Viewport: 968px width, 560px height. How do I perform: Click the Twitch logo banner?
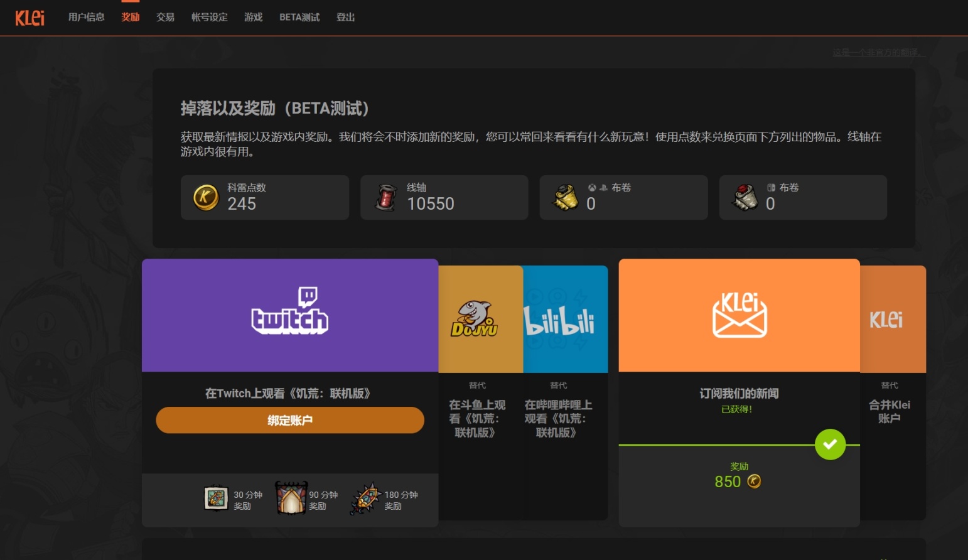click(x=290, y=315)
